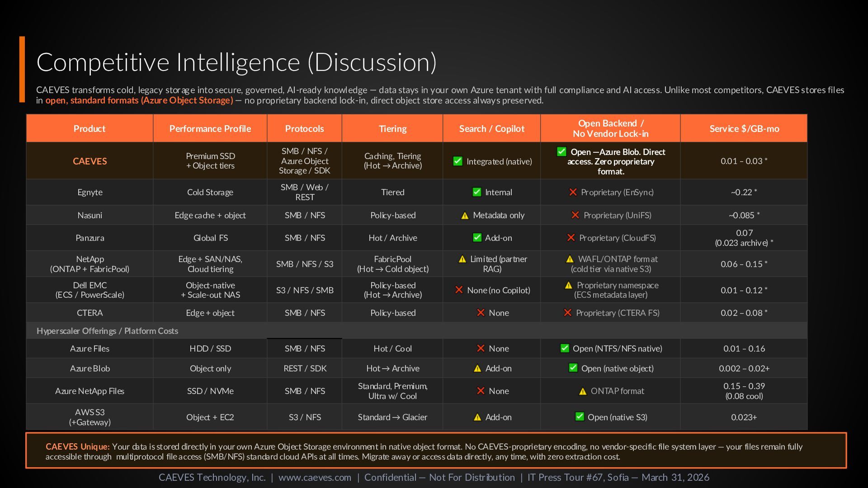Screen dimensions: 868x488
Task: Click the orange vertical accent bar by title
Action: (22, 69)
